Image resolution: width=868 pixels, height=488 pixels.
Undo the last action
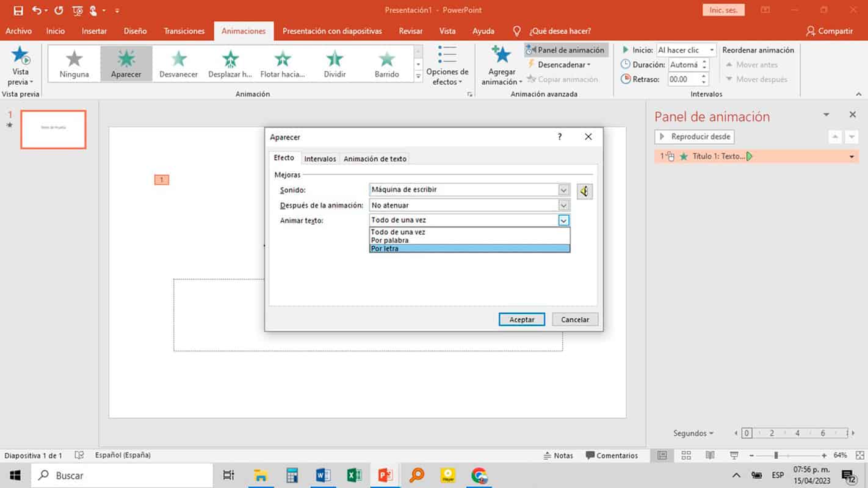coord(37,10)
